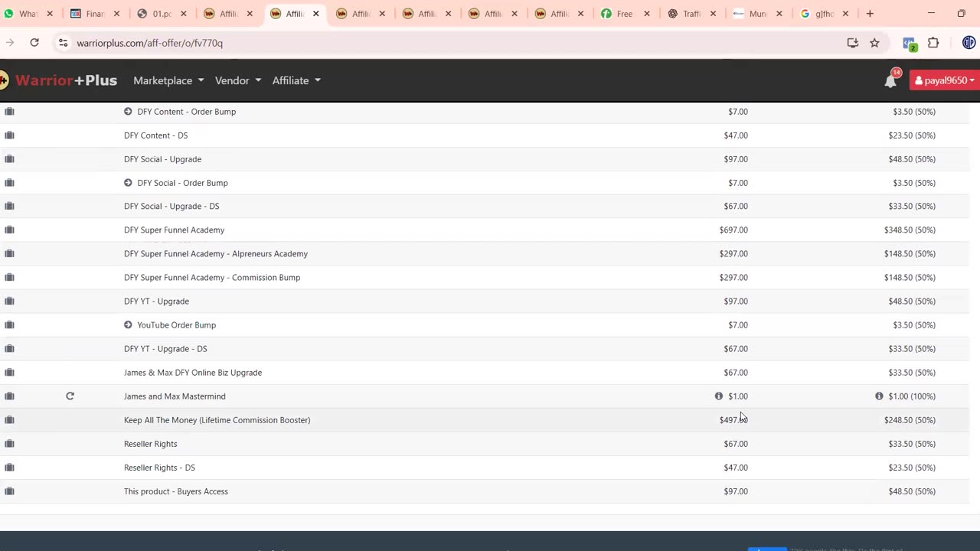Open the payal9650 account dropdown
This screenshot has height=551, width=980.
[945, 80]
